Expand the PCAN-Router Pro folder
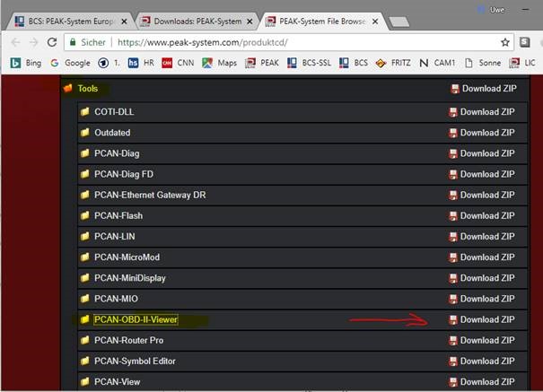Image resolution: width=543 pixels, height=392 pixels. pos(129,340)
